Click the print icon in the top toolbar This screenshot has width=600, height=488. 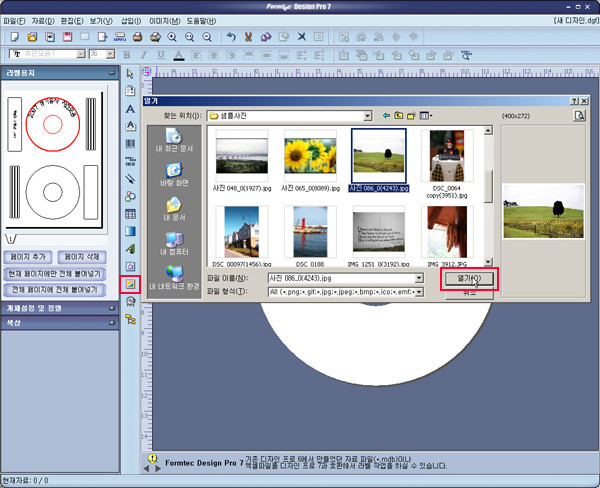tap(137, 36)
